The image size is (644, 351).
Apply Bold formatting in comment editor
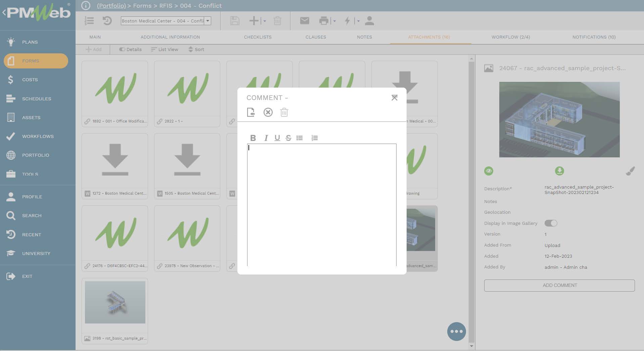[253, 138]
